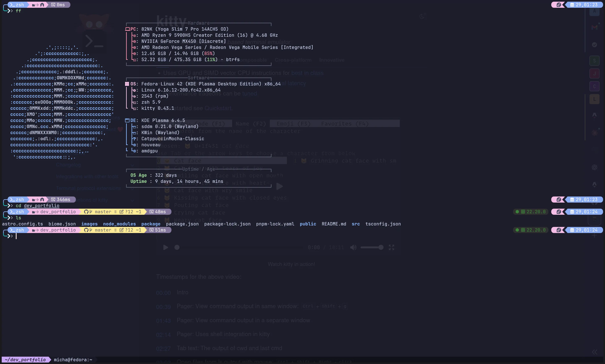The image size is (605, 364).
Task: Click the Node.js 22.20.0 segment in last prompt
Action: point(531,230)
